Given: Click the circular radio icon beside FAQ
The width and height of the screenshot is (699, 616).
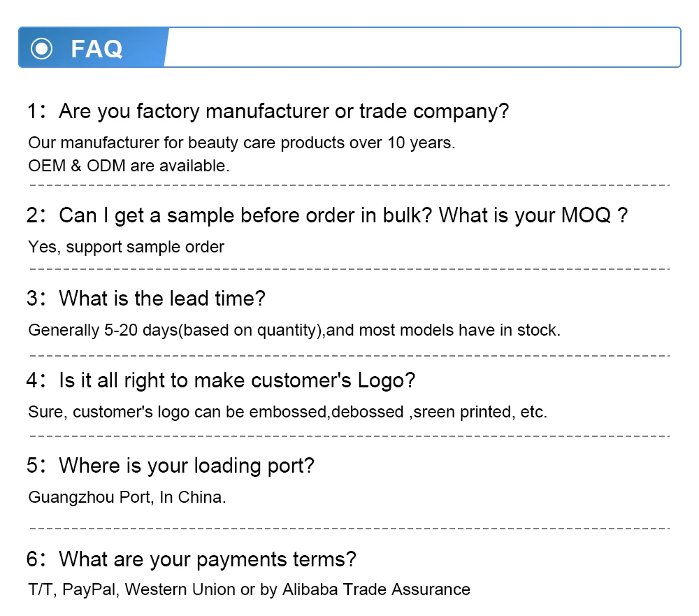Looking at the screenshot, I should coord(42,48).
